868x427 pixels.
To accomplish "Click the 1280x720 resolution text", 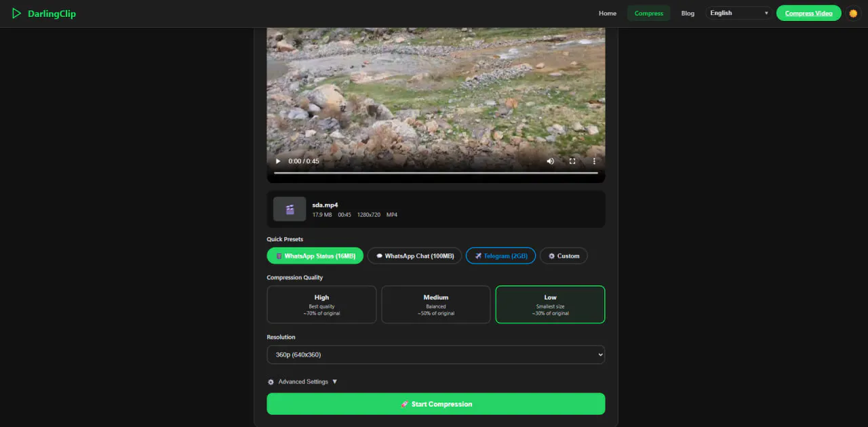I will click(368, 215).
